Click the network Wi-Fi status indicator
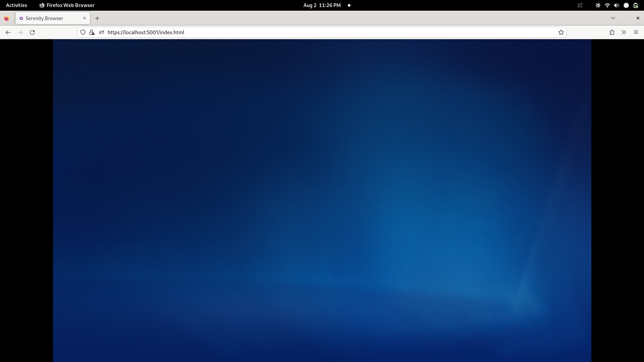This screenshot has width=644, height=362. (x=607, y=5)
